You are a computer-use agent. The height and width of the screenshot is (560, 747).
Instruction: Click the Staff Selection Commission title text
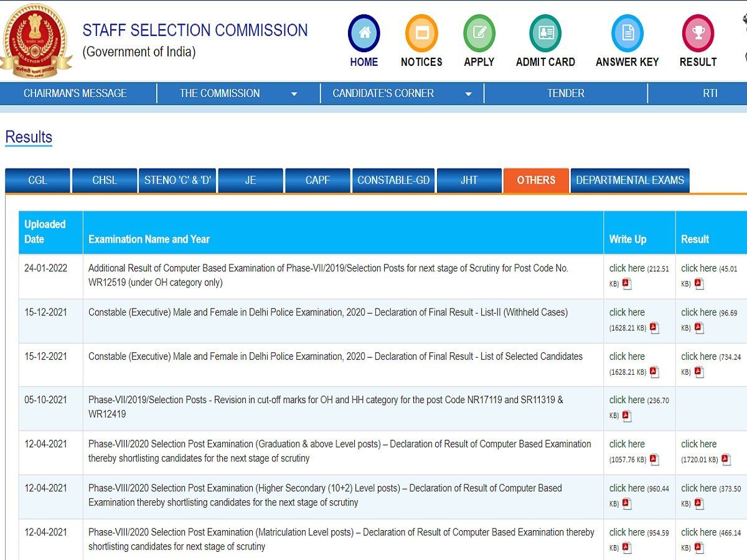tap(195, 30)
